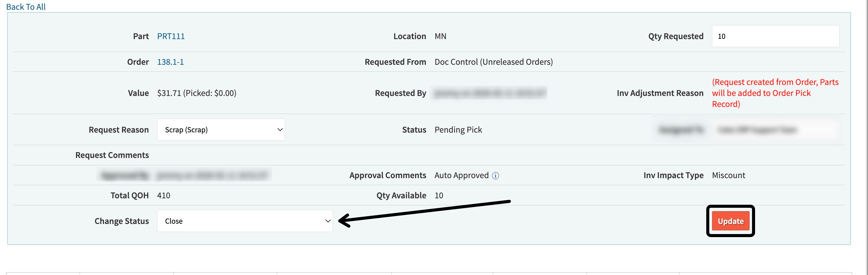This screenshot has height=275, width=868.
Task: Click the Update button
Action: coord(730,221)
